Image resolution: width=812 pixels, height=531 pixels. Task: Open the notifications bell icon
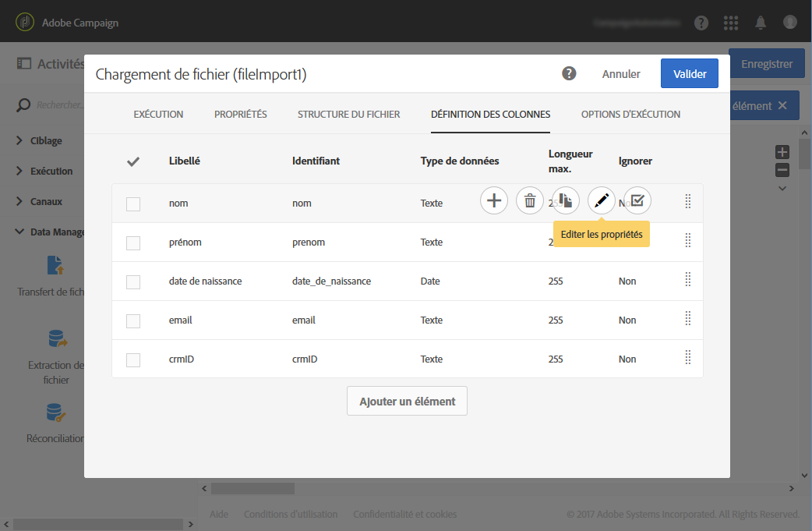[761, 23]
